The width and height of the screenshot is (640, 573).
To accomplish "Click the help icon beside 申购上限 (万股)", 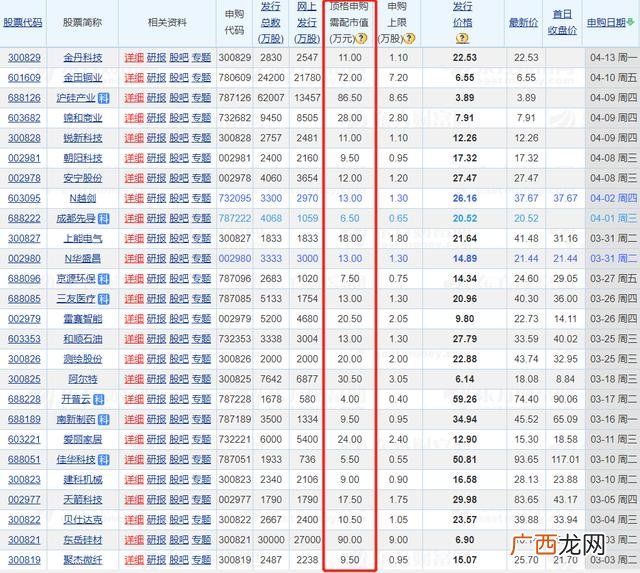I will (x=409, y=38).
